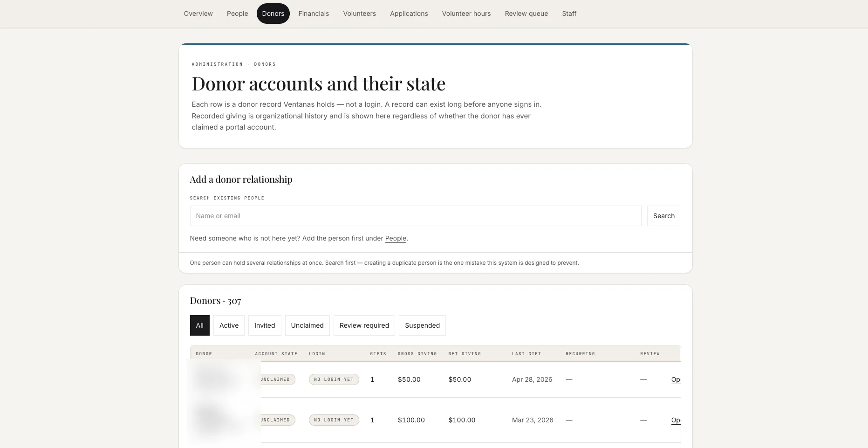Screen dimensions: 868x448
Task: Follow the People link
Action: click(x=396, y=238)
